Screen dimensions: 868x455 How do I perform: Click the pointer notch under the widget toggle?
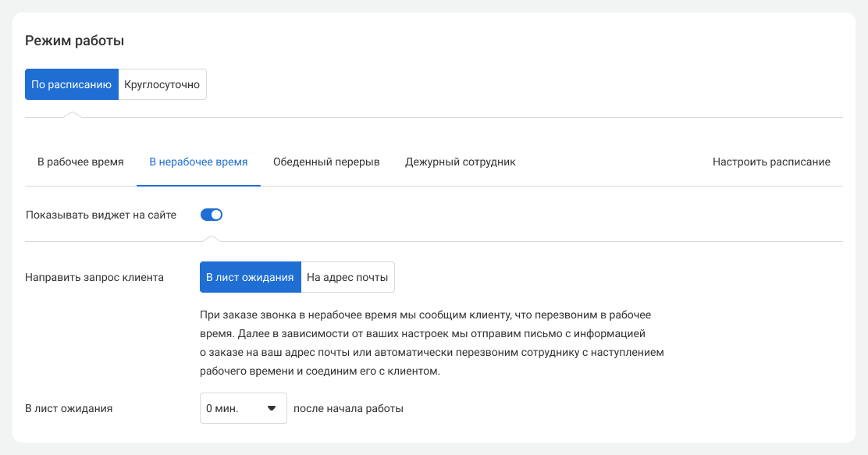(x=212, y=238)
